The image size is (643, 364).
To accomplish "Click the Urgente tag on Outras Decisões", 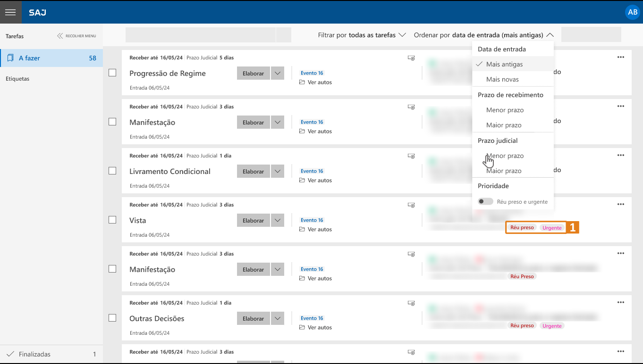I will click(552, 326).
